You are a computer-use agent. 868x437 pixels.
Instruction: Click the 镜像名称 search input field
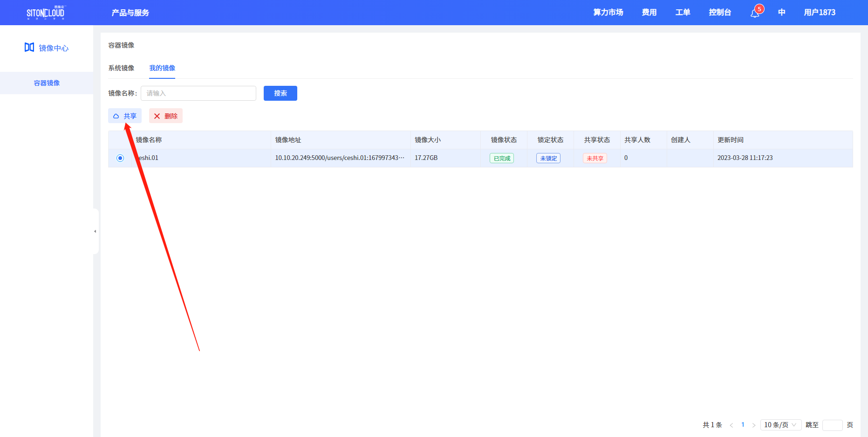(198, 93)
